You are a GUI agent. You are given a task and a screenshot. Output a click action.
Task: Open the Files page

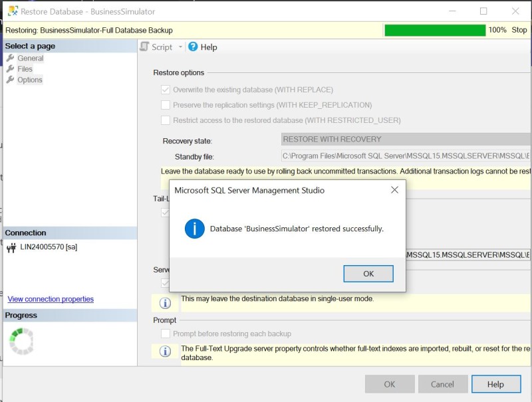point(25,69)
